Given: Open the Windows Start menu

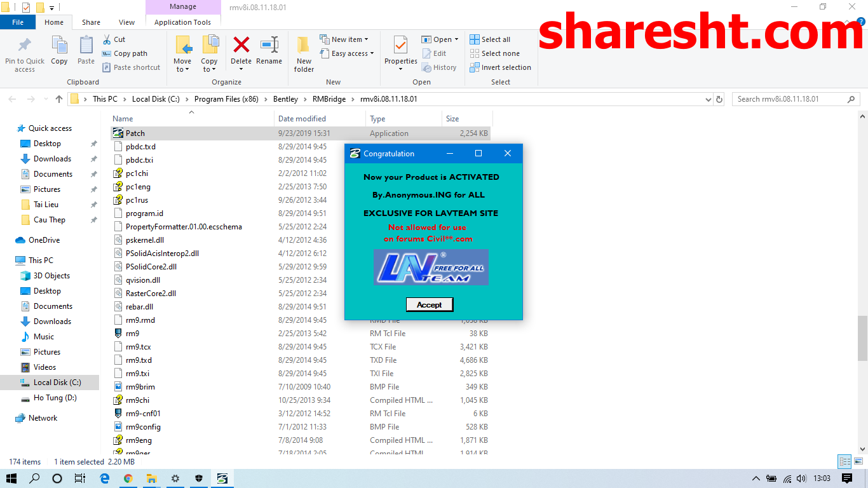Looking at the screenshot, I should pos(11,478).
